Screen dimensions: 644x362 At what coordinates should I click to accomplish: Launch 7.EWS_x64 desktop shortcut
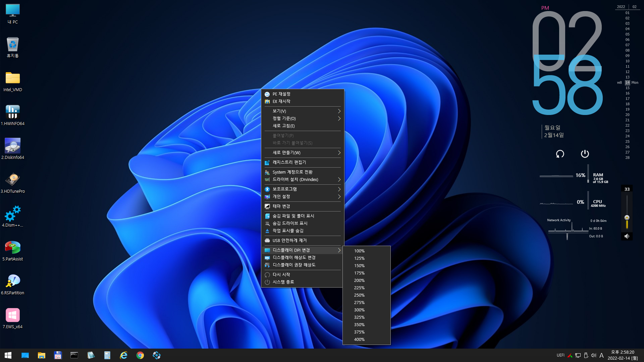[x=13, y=318]
